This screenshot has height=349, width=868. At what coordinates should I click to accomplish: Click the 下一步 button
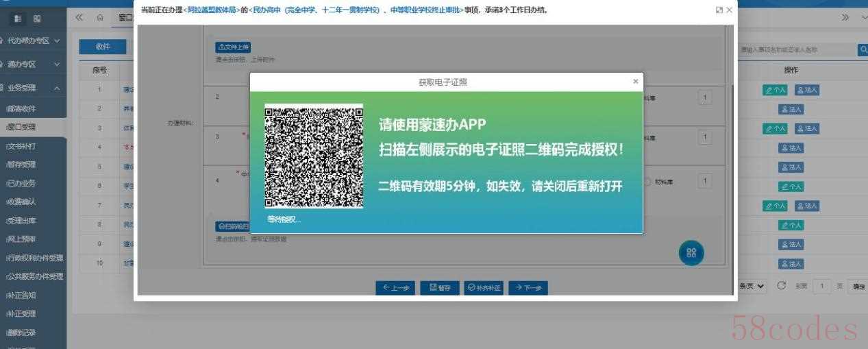(528, 288)
